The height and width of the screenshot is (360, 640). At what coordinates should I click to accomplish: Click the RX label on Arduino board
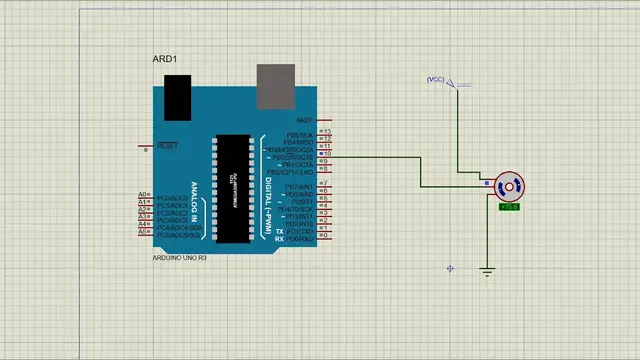[x=279, y=239]
